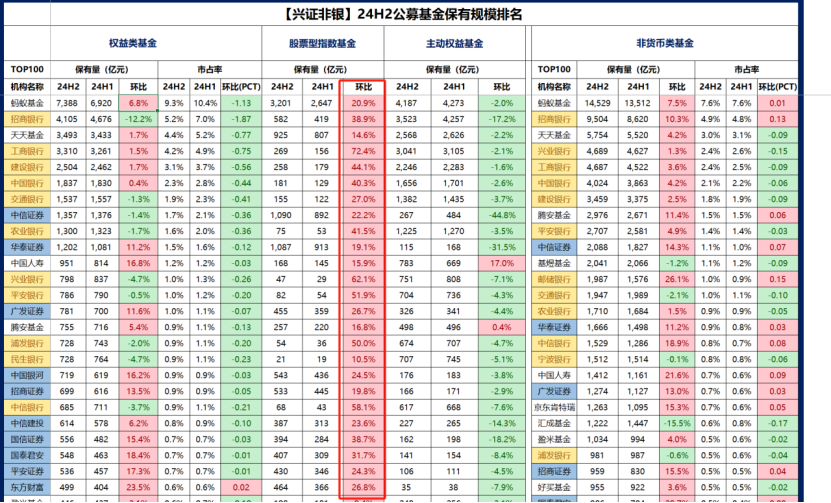Click 招商银行 active equity change -17.2%

502,119
